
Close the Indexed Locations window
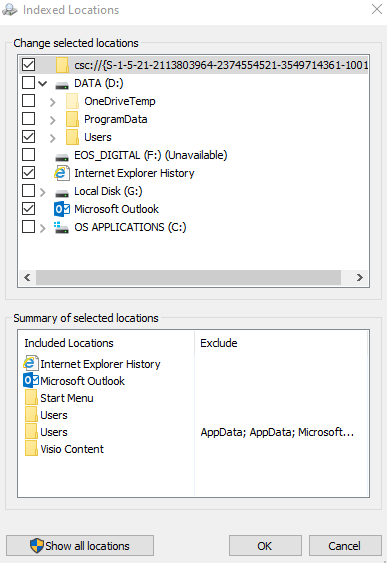tap(377, 9)
